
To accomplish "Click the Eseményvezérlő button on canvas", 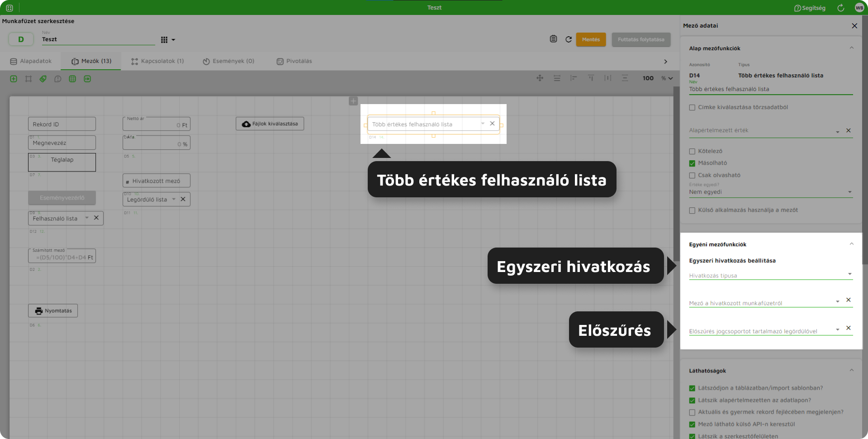I will point(62,198).
